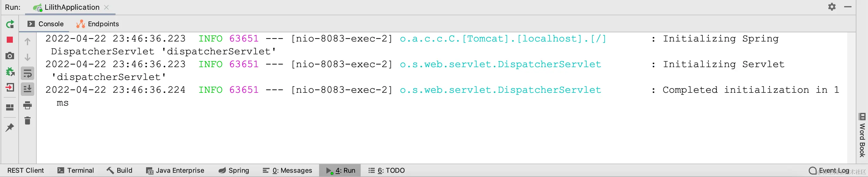Clear all console output with trash icon
868x177 pixels.
click(x=28, y=121)
